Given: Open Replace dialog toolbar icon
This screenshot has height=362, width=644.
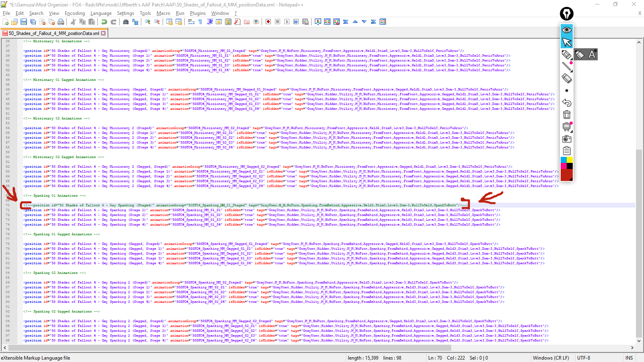Looking at the screenshot, I should [135, 22].
